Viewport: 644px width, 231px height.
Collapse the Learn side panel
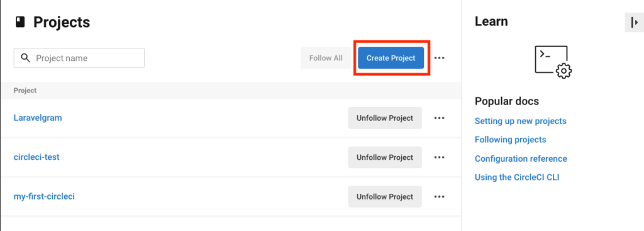(635, 23)
